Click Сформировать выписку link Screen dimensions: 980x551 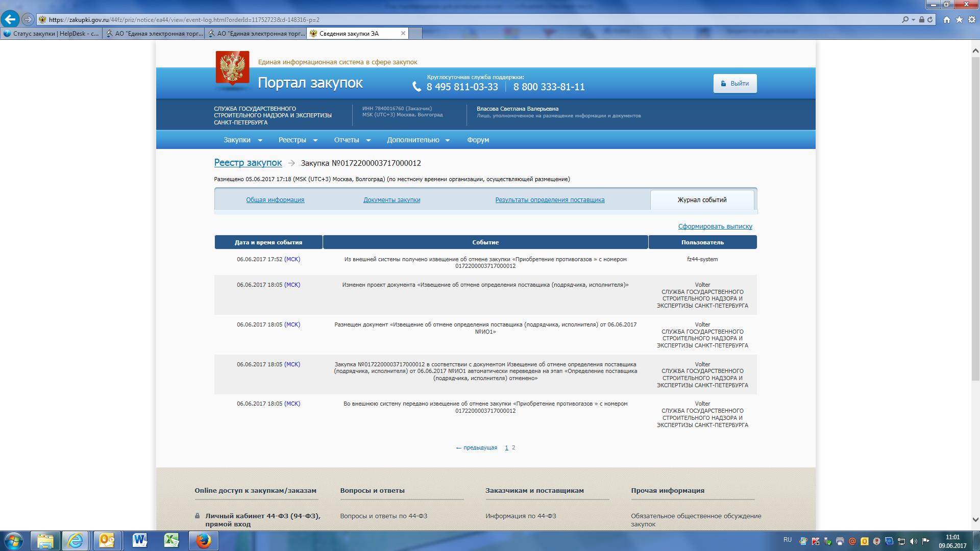(x=715, y=227)
